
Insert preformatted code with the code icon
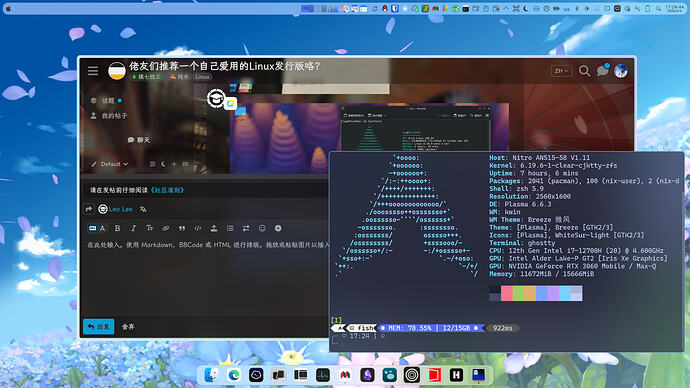coord(198,228)
